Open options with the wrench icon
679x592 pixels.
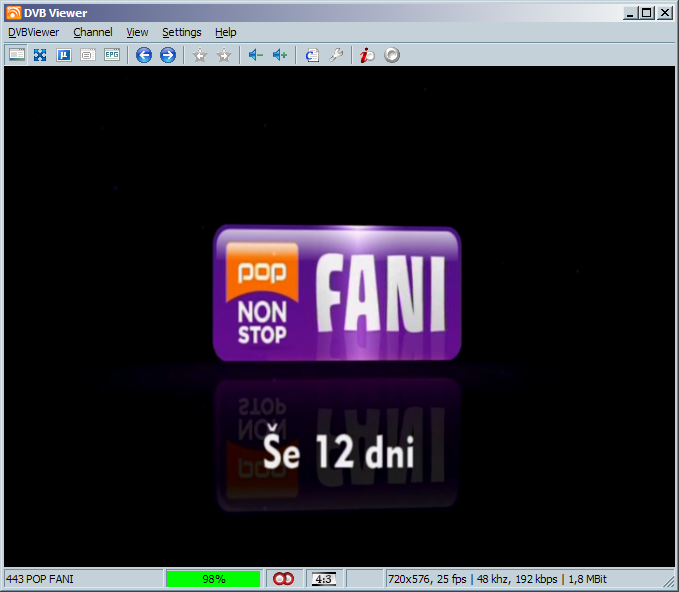click(336, 55)
